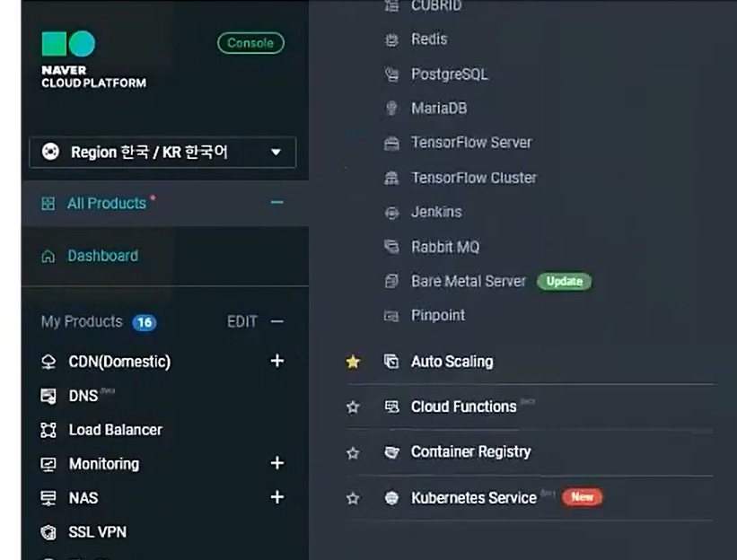Image resolution: width=737 pixels, height=560 pixels.
Task: Select Redis from the product list
Action: pos(429,39)
